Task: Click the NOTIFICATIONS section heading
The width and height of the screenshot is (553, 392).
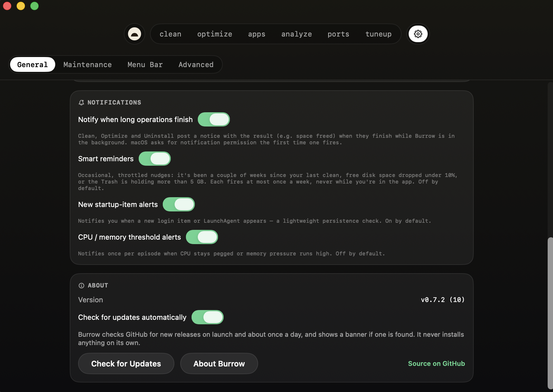Action: [x=114, y=102]
